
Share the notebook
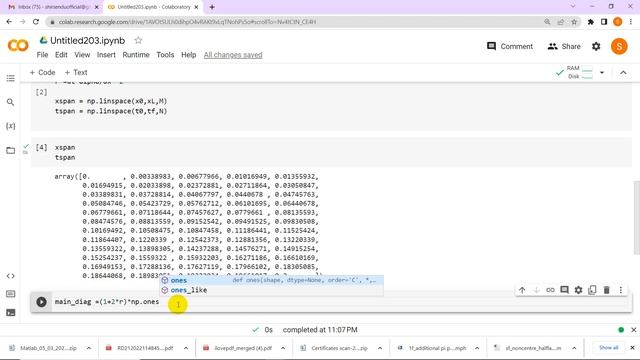coord(564,47)
